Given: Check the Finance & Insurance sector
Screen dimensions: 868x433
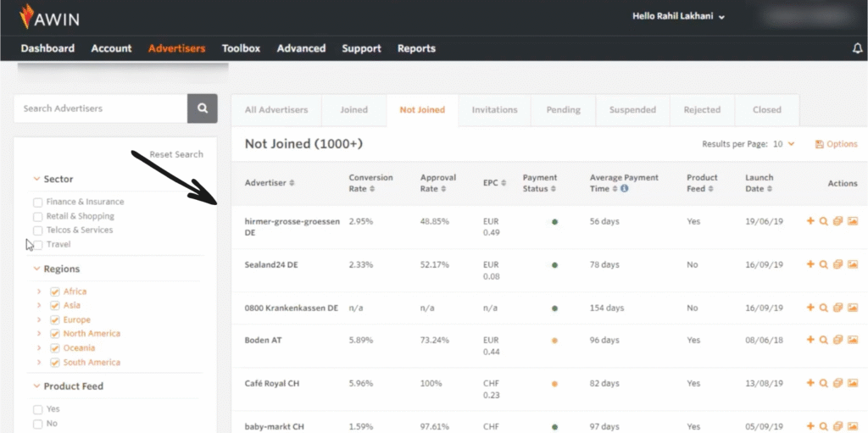Looking at the screenshot, I should 37,203.
